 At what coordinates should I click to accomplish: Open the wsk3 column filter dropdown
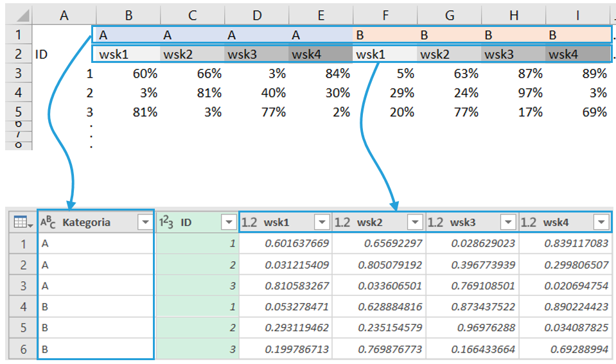click(508, 223)
